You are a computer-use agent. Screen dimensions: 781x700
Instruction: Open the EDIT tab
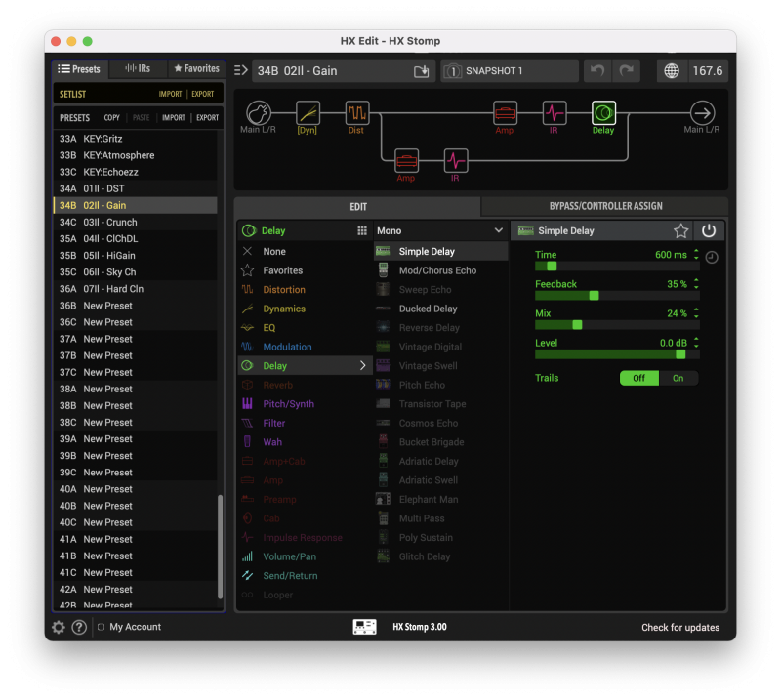click(357, 206)
